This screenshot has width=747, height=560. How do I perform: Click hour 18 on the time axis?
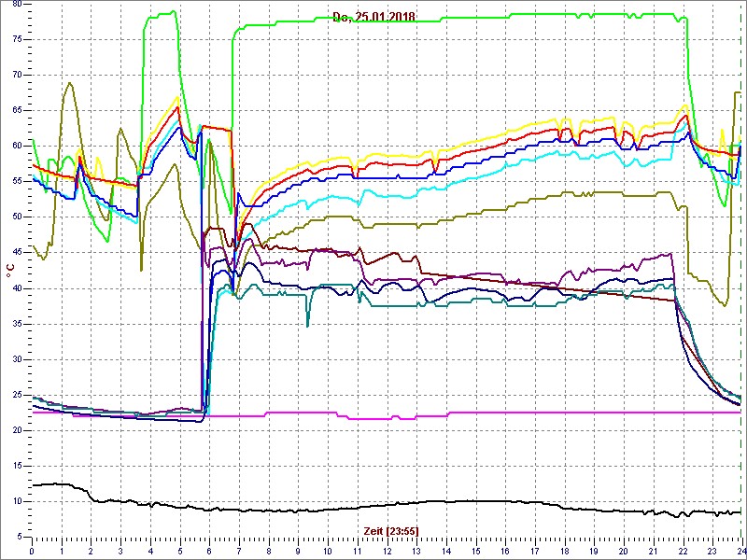(x=564, y=551)
